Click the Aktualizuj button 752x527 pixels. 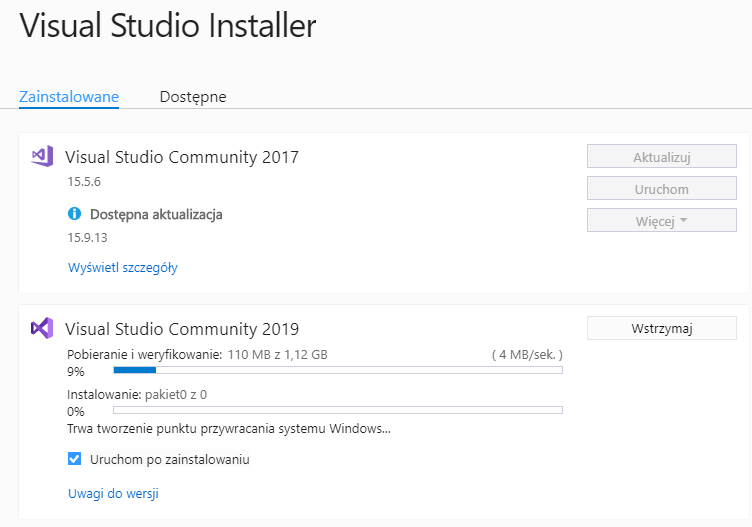click(661, 156)
